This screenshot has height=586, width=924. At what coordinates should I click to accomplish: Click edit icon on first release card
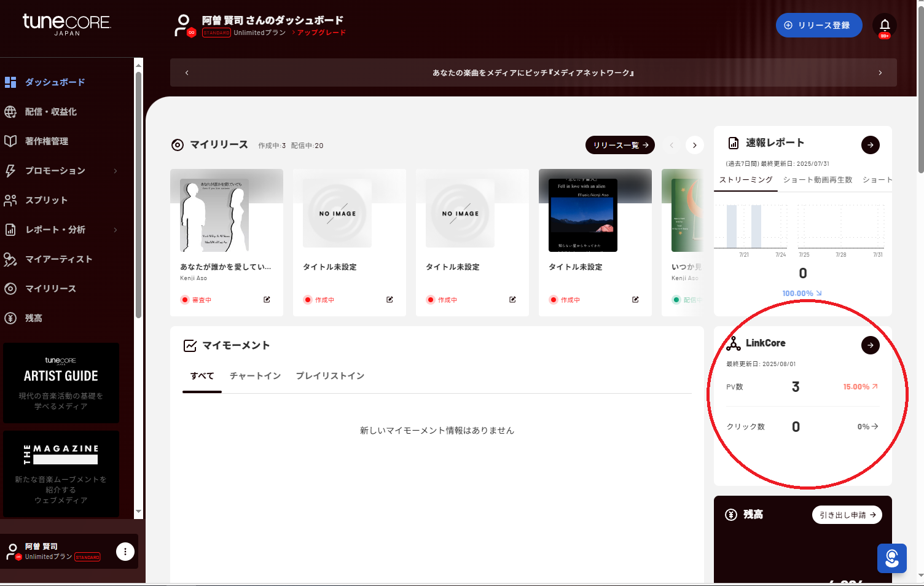(x=267, y=300)
